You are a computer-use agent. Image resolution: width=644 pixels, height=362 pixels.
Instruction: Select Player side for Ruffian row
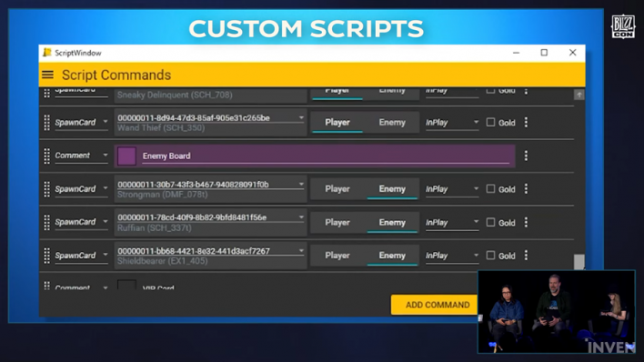[337, 222]
